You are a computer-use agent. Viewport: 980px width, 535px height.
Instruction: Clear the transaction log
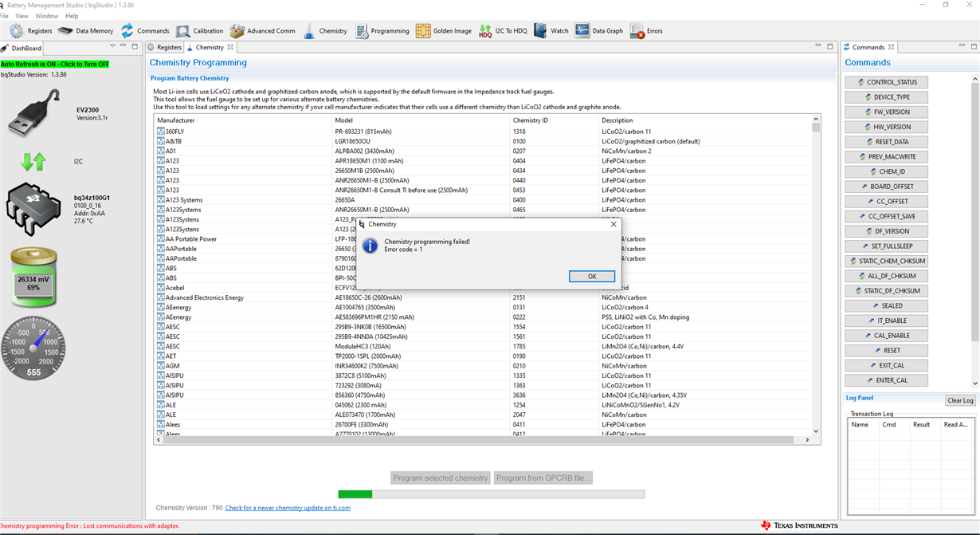tap(960, 400)
